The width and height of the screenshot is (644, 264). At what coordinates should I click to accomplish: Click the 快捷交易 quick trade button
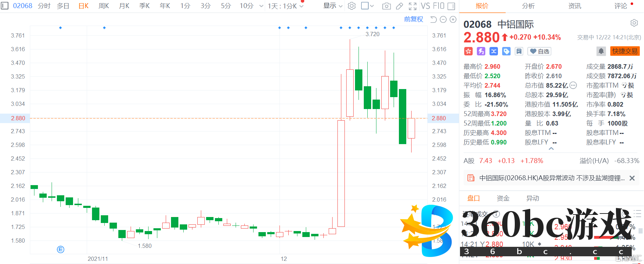(625, 51)
